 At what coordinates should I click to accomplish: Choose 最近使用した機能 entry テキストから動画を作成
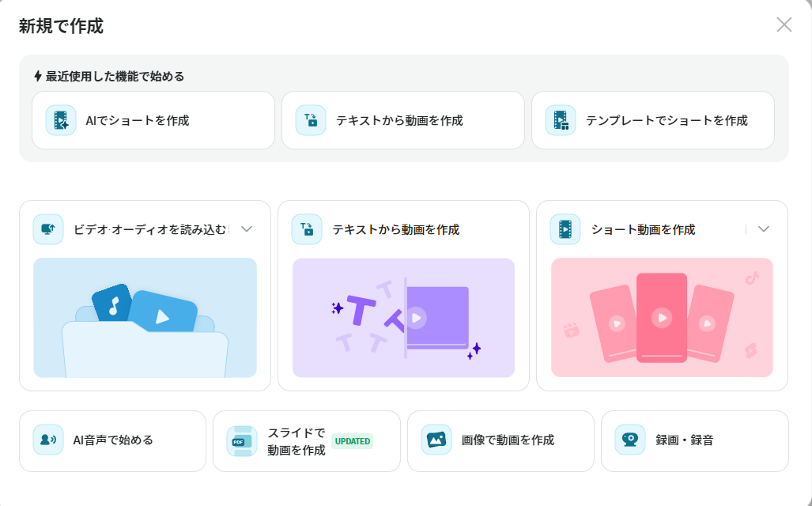click(x=403, y=119)
